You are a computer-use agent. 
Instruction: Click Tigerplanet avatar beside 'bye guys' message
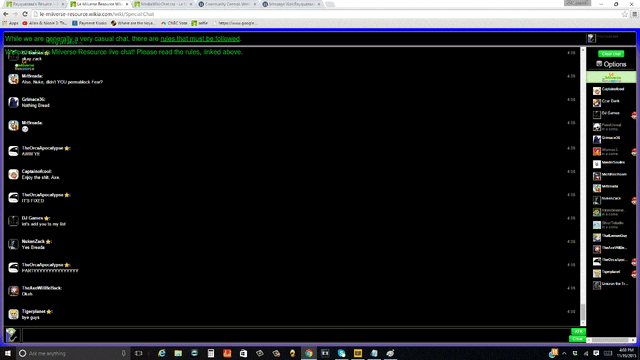pyautogui.click(x=13, y=314)
